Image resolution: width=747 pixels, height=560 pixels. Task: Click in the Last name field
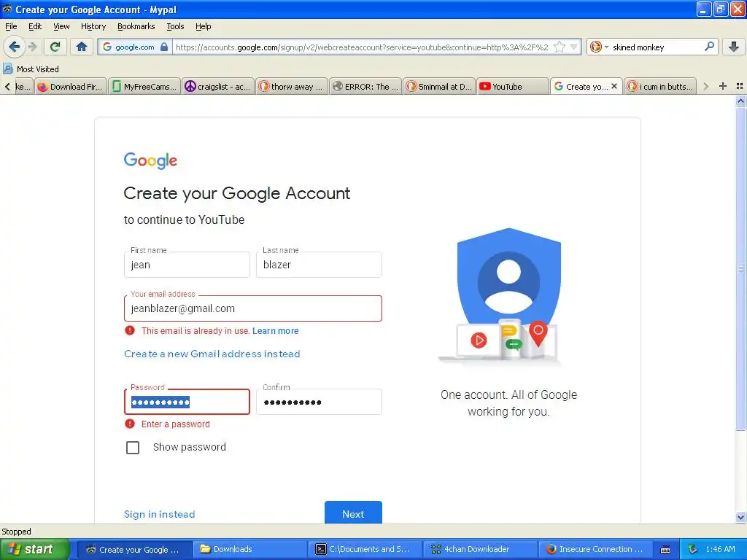(x=319, y=265)
